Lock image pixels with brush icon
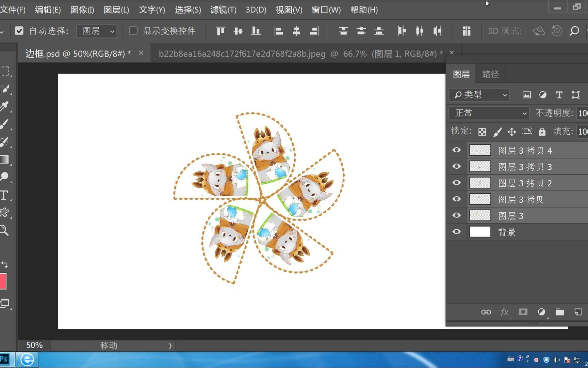588x368 pixels. pyautogui.click(x=497, y=132)
